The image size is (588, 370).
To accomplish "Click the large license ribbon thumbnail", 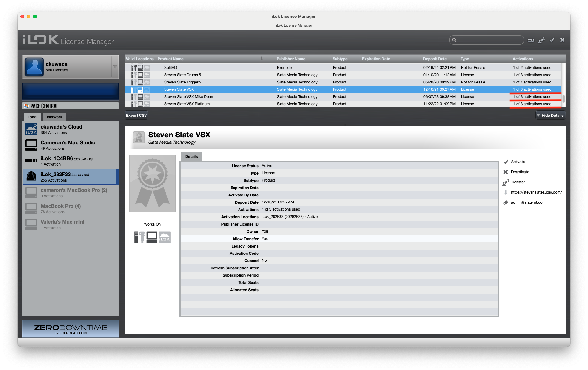I will (152, 183).
